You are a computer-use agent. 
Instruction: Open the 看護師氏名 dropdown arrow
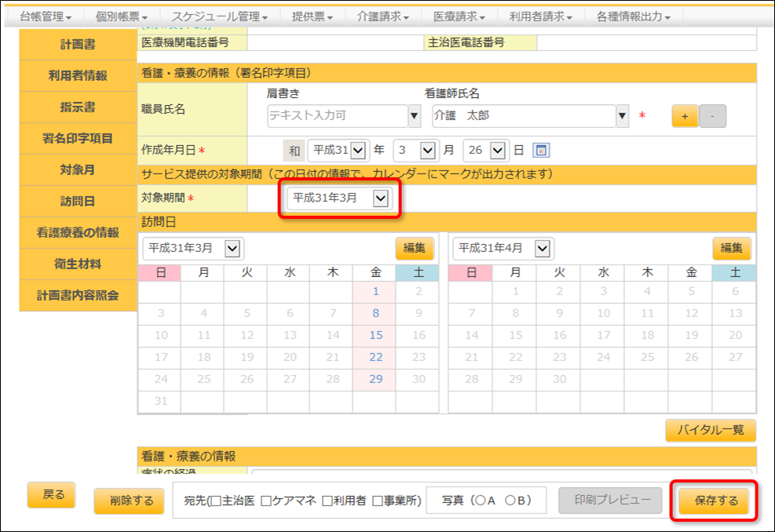(622, 116)
